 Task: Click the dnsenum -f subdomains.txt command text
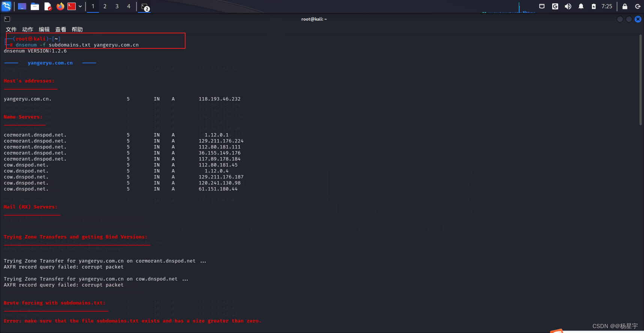(77, 45)
